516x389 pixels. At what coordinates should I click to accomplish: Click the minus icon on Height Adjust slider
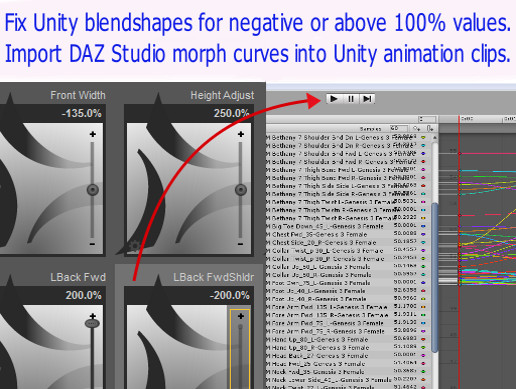pyautogui.click(x=240, y=244)
